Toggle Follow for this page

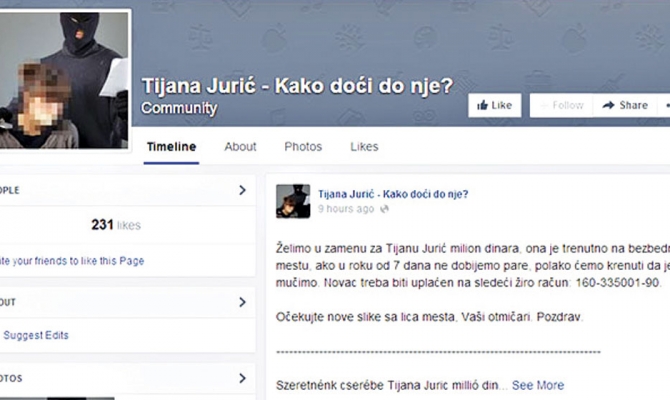tap(560, 105)
